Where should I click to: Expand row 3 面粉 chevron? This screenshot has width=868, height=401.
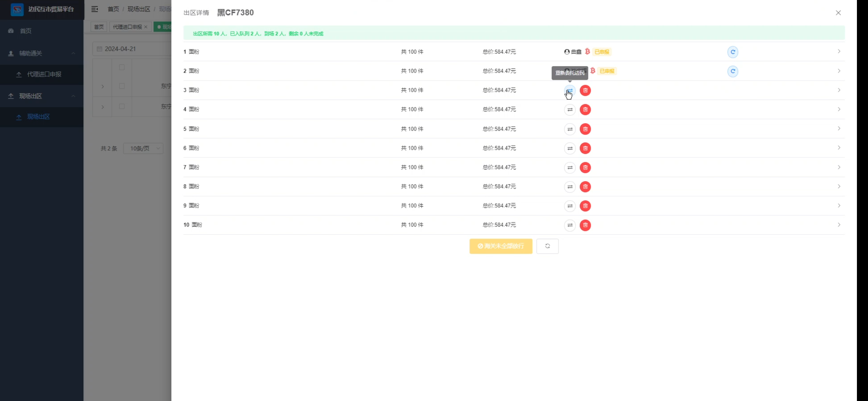pyautogui.click(x=839, y=90)
